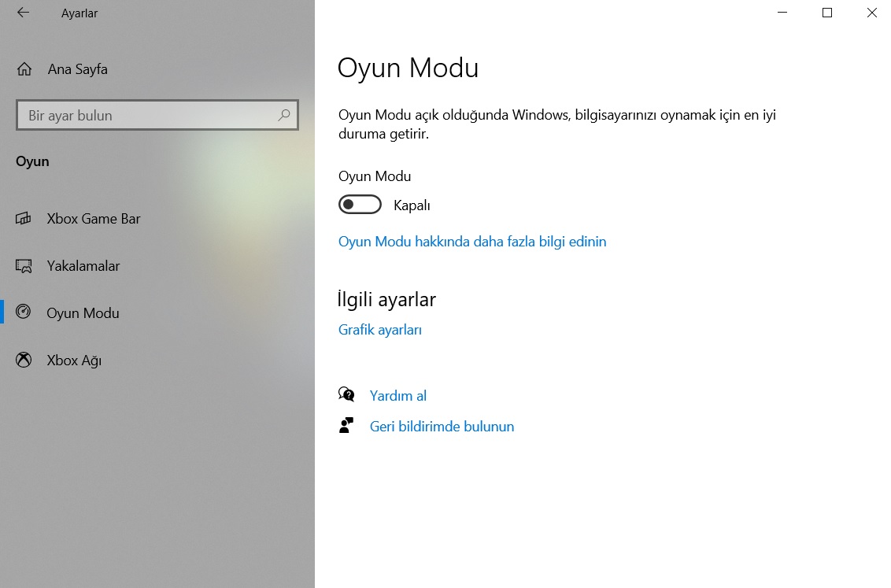The height and width of the screenshot is (588, 891).
Task: Click the Yakalamalar capture icon
Action: pyautogui.click(x=24, y=266)
